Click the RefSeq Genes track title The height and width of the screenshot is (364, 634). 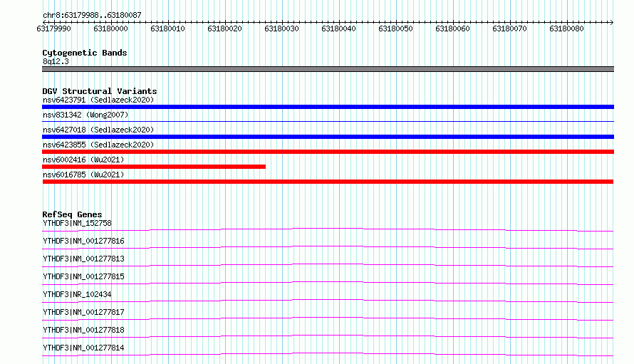[72, 214]
